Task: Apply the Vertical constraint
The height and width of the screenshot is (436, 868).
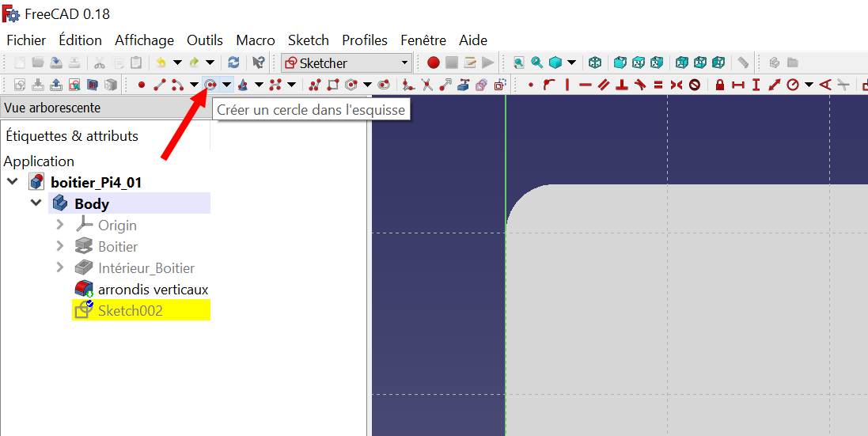Action: (567, 85)
